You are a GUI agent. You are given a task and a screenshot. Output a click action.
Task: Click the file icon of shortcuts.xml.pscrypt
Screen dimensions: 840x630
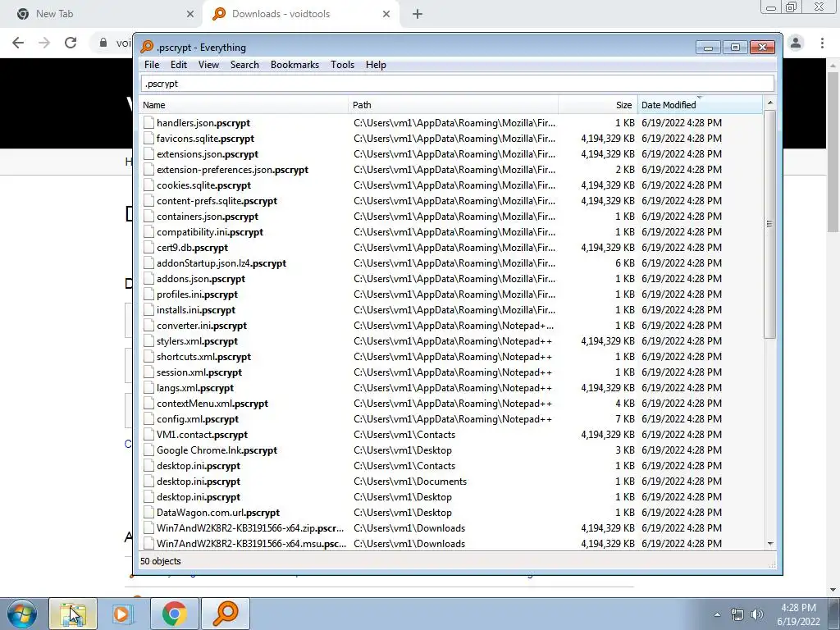(148, 356)
